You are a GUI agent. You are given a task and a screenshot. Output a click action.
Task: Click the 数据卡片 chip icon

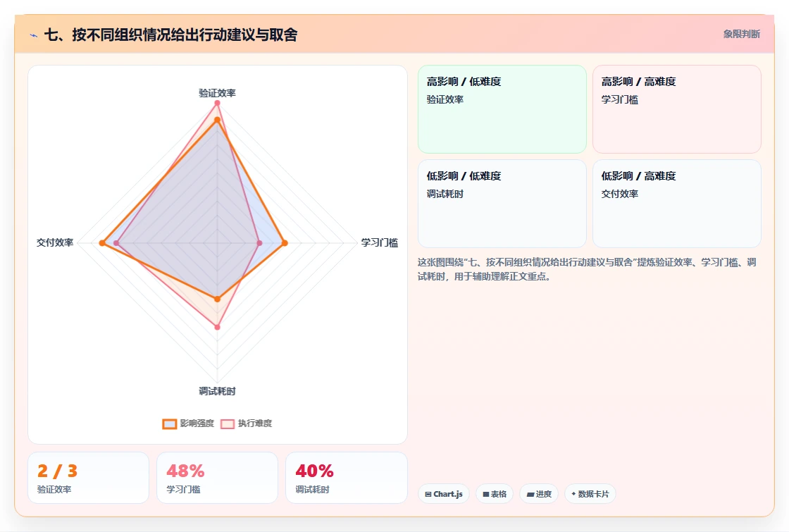pyautogui.click(x=573, y=494)
